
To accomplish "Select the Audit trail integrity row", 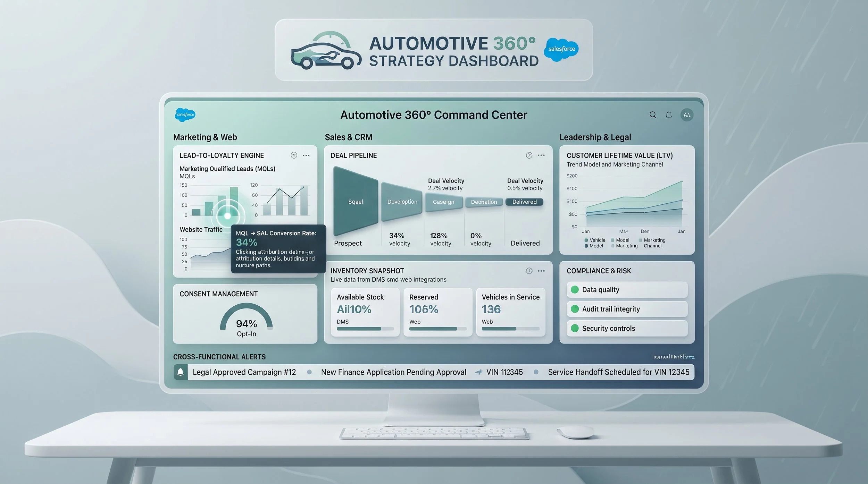I will click(627, 309).
